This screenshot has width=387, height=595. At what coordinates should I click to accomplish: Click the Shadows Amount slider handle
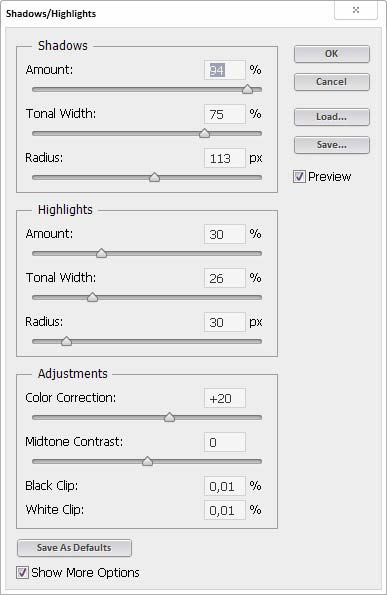click(x=247, y=89)
